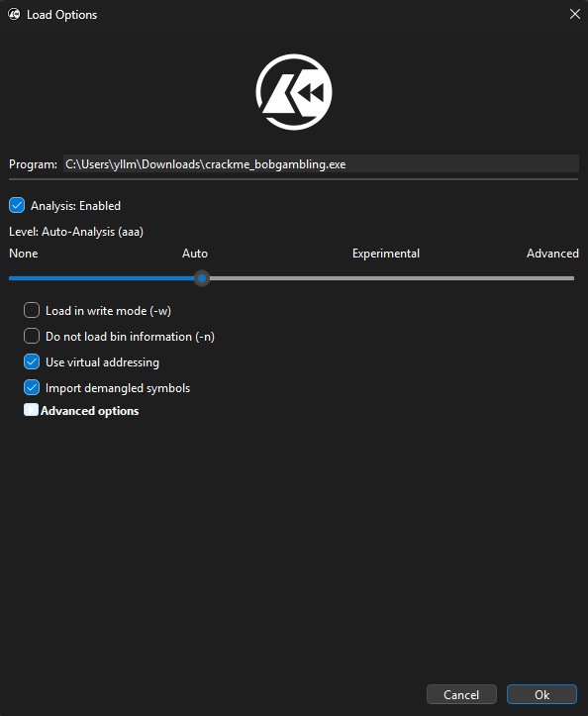The height and width of the screenshot is (716, 588).
Task: Close the Load Options dialog
Action: coord(575,14)
